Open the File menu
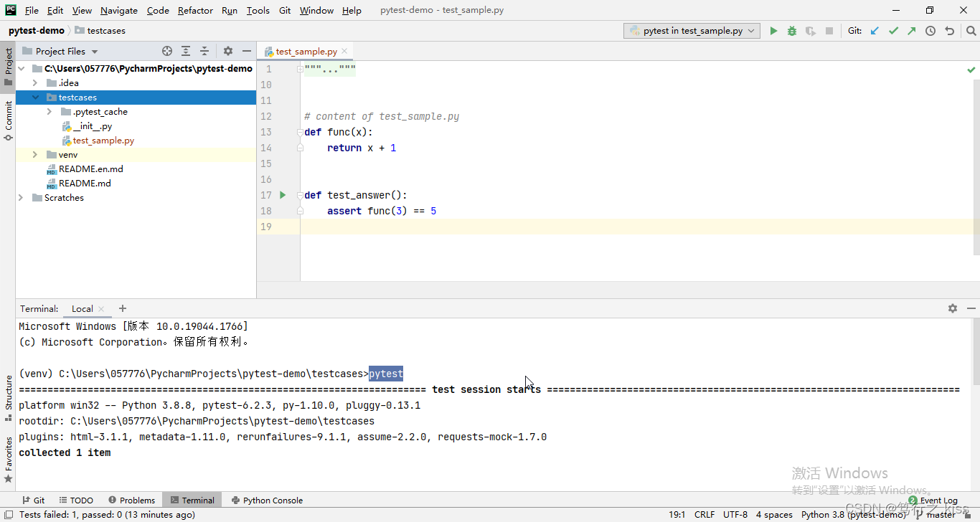 pos(32,10)
